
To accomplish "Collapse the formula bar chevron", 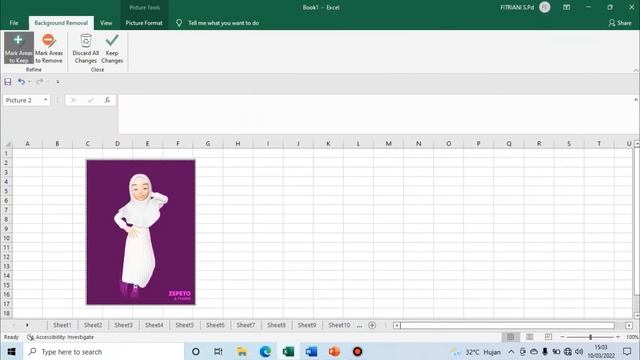I will pyautogui.click(x=636, y=100).
